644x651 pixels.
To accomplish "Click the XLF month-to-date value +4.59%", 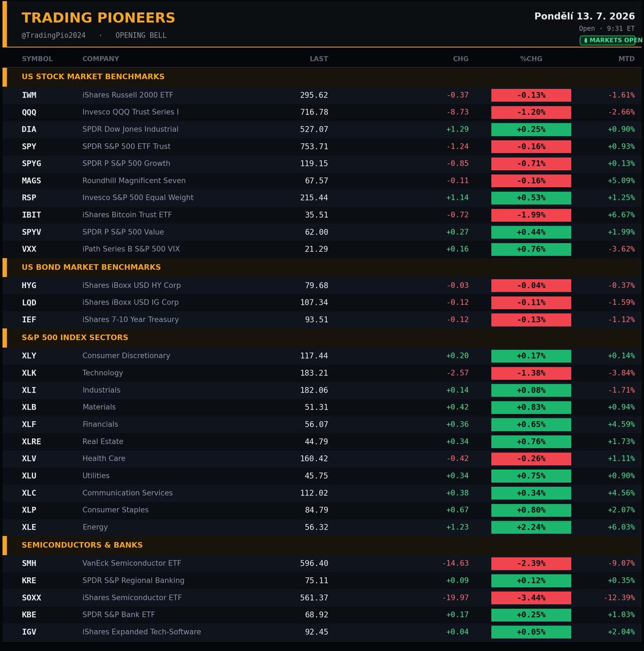I will (621, 424).
